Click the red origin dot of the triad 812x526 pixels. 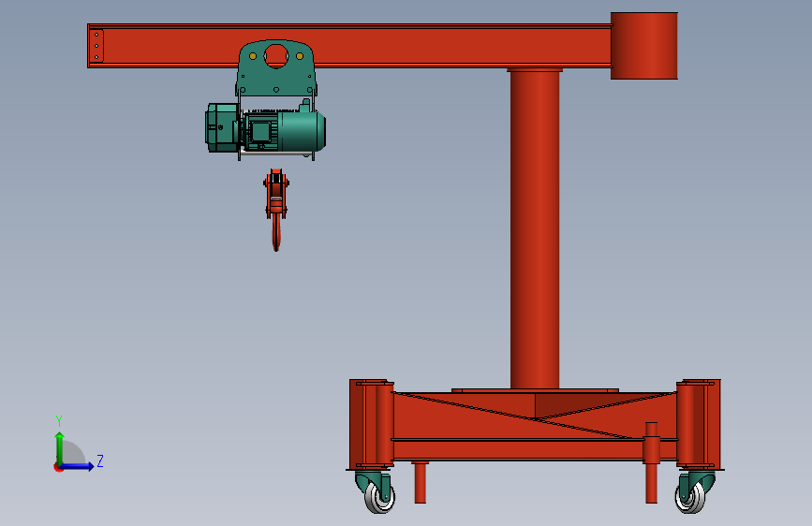pyautogui.click(x=58, y=467)
